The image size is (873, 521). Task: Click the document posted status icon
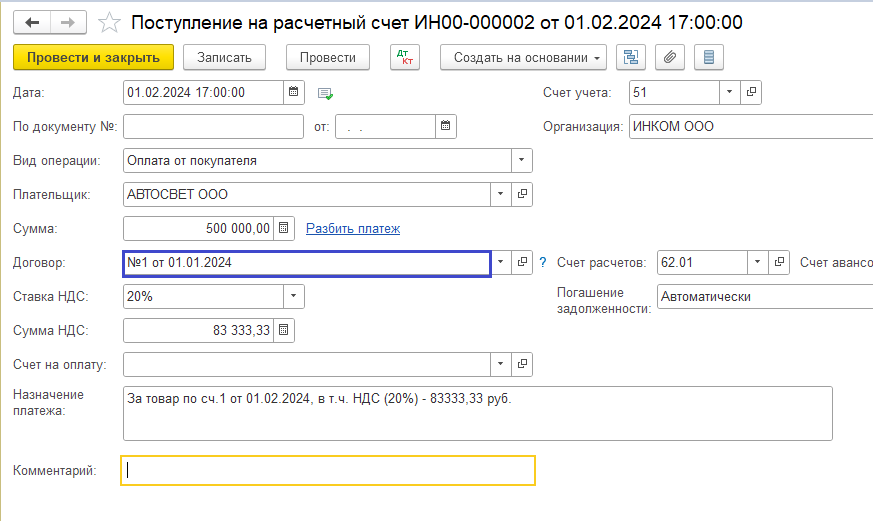click(x=325, y=94)
